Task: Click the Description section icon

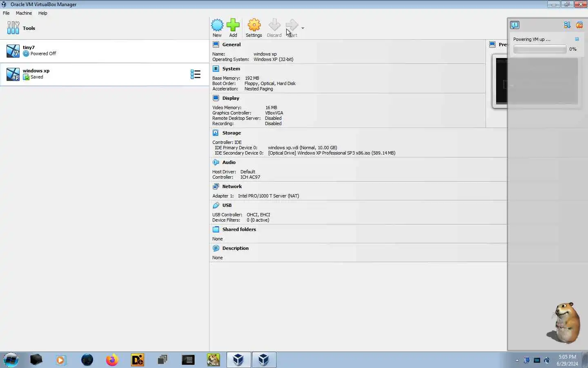Action: point(216,248)
